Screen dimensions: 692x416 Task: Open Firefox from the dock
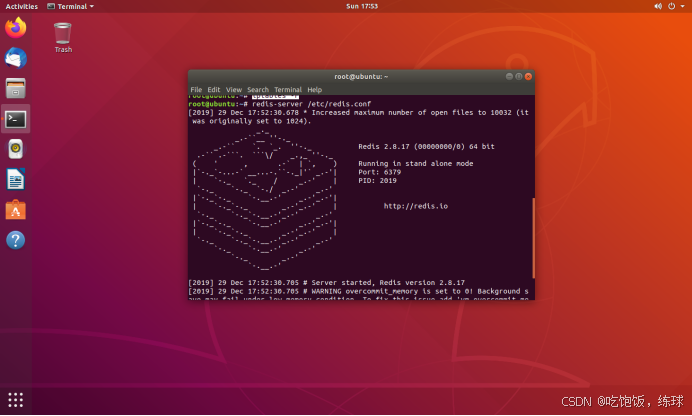(x=15, y=28)
